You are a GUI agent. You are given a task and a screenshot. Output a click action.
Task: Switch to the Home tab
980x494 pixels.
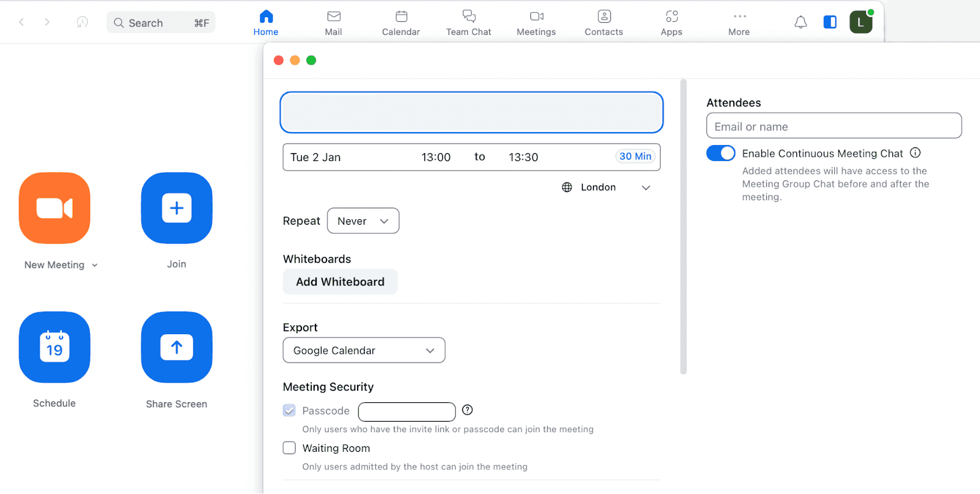click(x=266, y=23)
